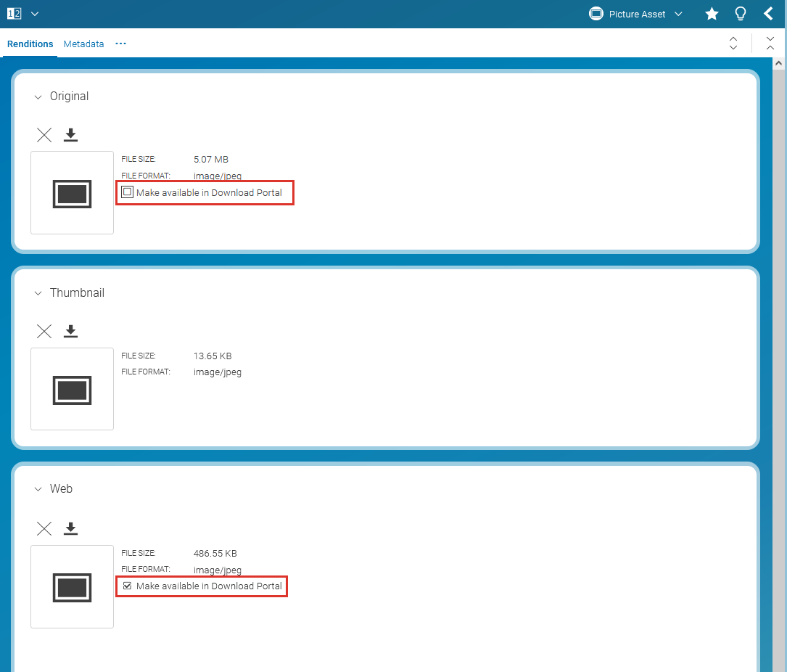Remove the Thumbnail rendition with X icon
The height and width of the screenshot is (672, 787).
(x=44, y=332)
